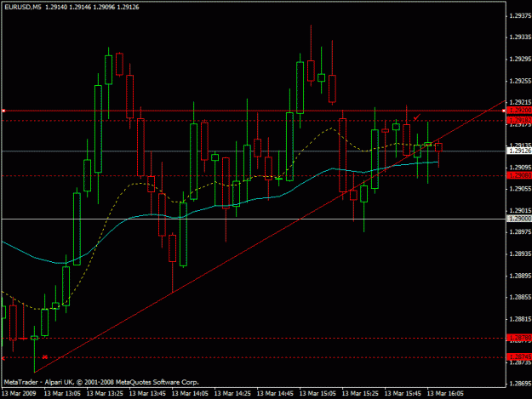
Task: Click the red check mark arrow on chart
Action: point(416,117)
